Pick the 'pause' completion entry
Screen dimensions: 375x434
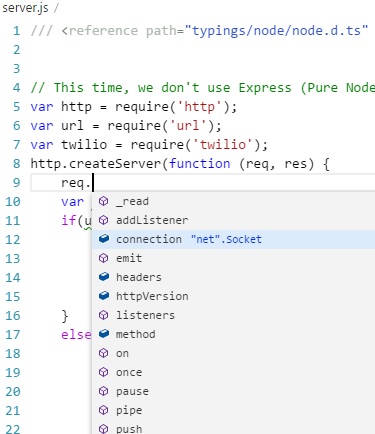click(x=233, y=391)
